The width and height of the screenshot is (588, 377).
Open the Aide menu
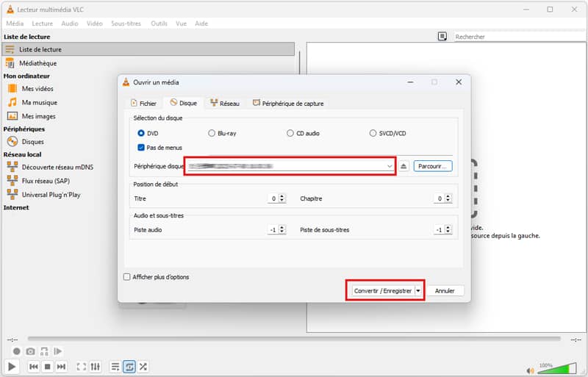201,24
